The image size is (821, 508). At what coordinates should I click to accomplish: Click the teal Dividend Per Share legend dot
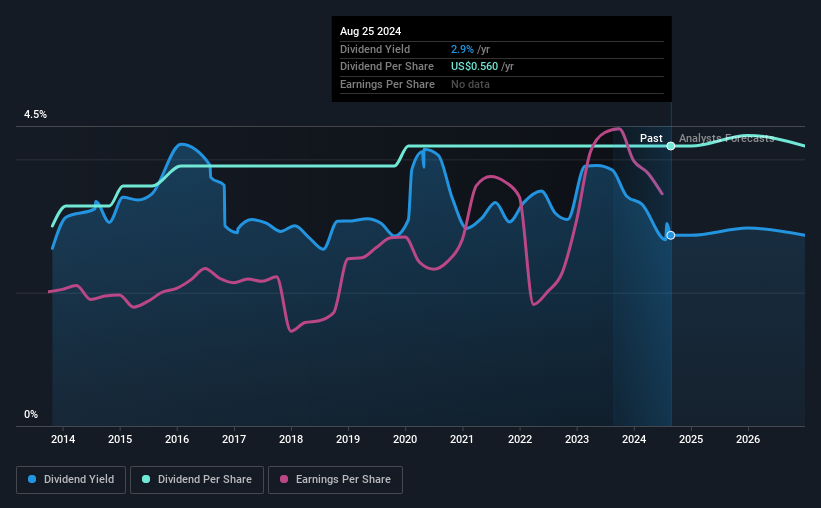[x=146, y=479]
